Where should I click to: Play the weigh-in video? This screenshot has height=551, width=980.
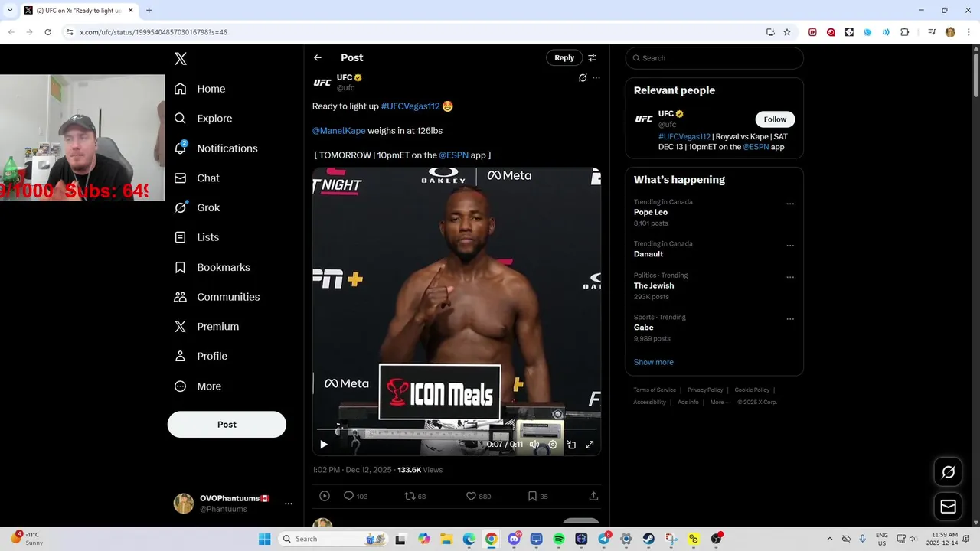(x=324, y=445)
